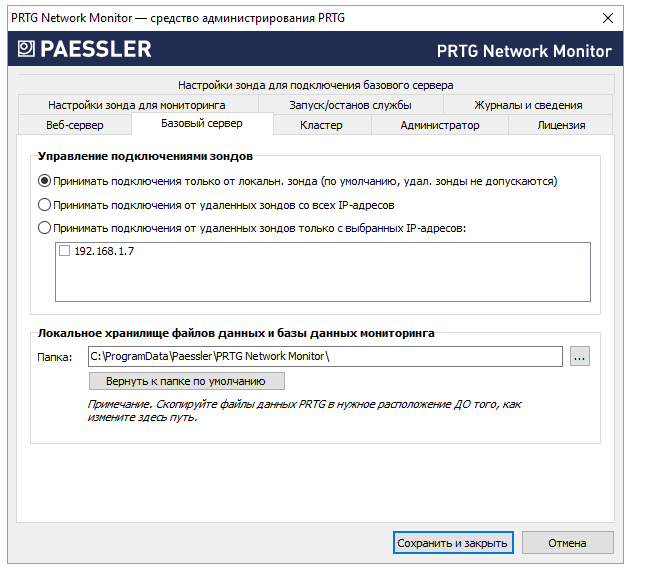645x581 pixels.
Task: Select the Веб-сервер tab
Action: (x=75, y=125)
